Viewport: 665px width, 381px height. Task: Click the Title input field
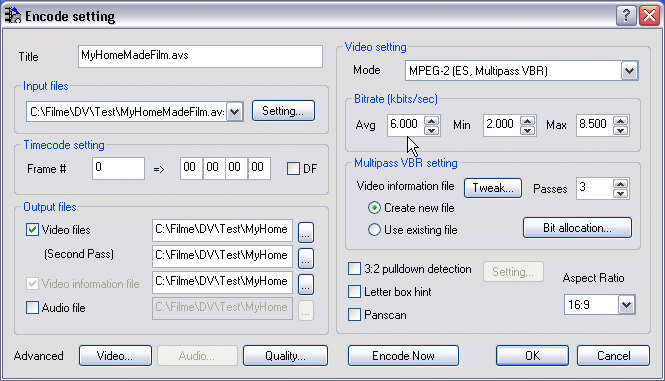tap(200, 56)
